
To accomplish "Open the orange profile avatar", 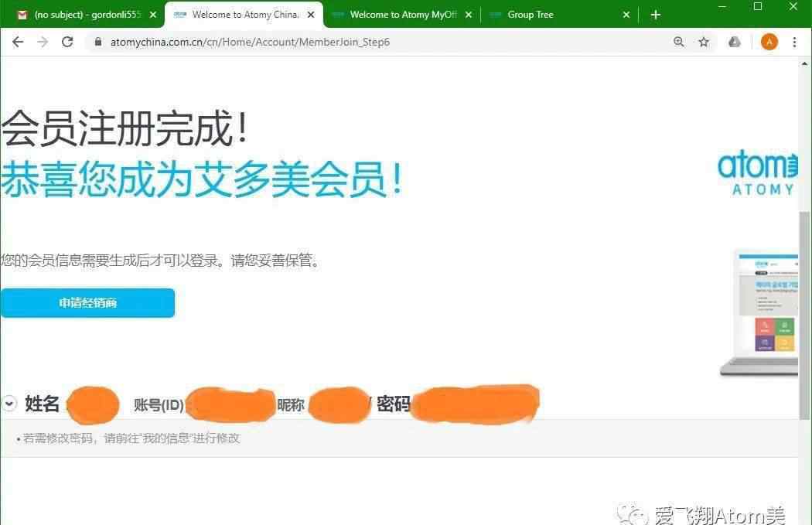I will 769,42.
